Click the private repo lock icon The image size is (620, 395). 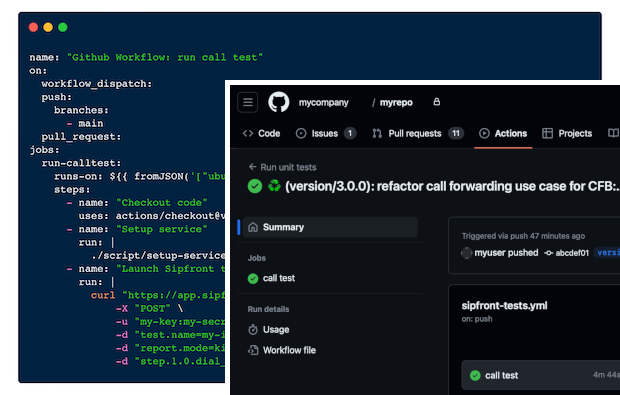437,102
